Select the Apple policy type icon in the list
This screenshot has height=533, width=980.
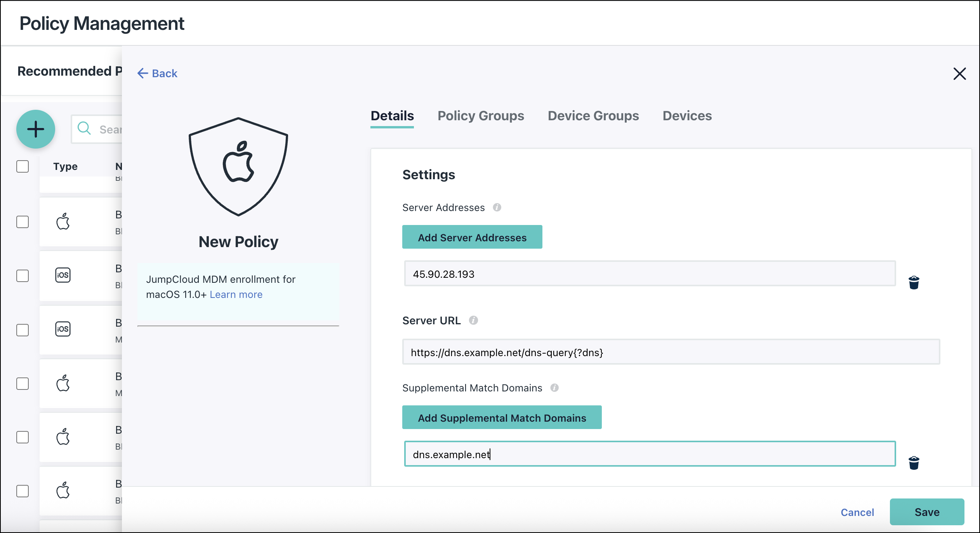[63, 222]
